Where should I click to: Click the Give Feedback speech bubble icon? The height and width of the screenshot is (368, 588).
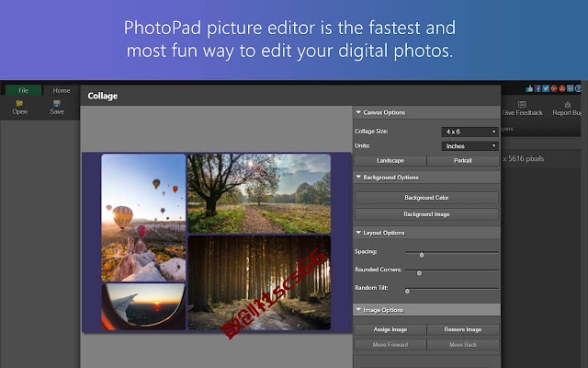[522, 104]
